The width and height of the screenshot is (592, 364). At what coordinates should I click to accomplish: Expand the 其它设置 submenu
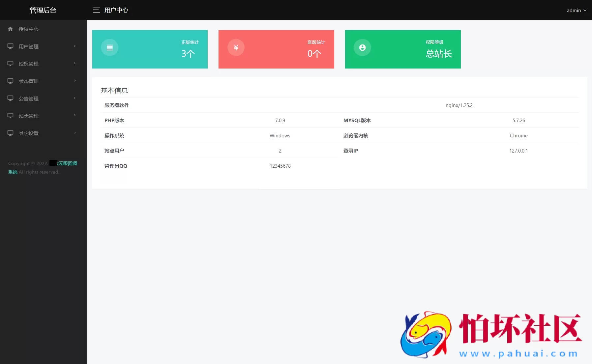click(40, 133)
